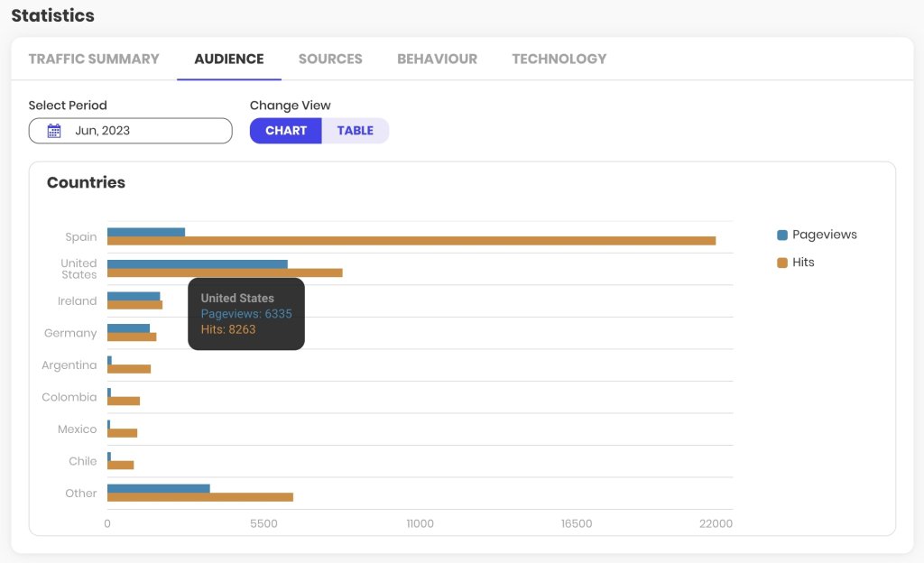The image size is (924, 563).
Task: Click Spain's orange Hits bar
Action: [x=411, y=241]
